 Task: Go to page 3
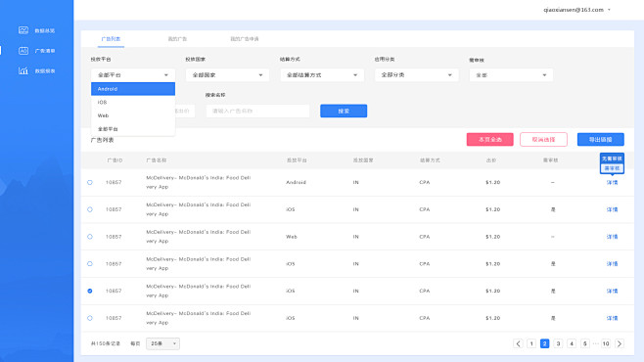pyautogui.click(x=558, y=343)
